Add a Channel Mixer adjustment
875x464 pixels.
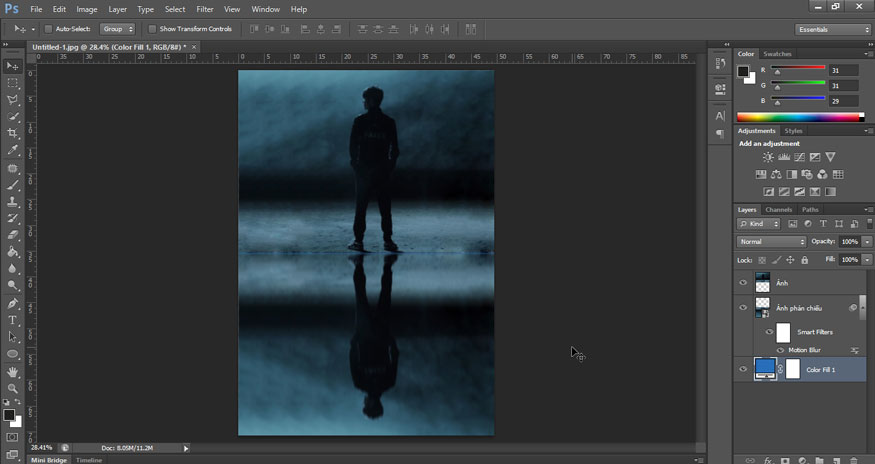click(x=823, y=175)
